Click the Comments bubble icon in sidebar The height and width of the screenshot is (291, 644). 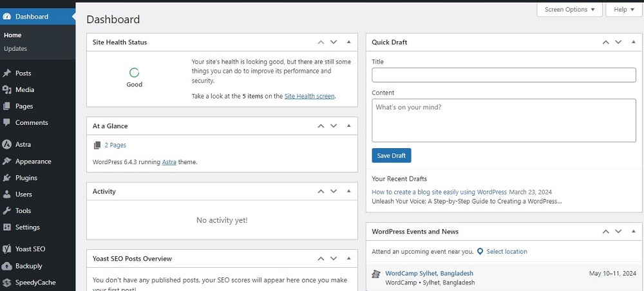(x=7, y=122)
